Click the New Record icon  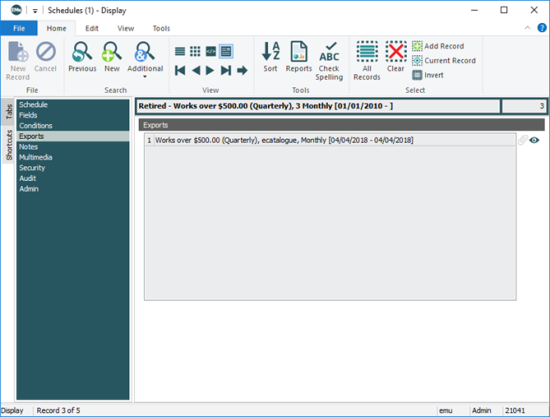point(18,60)
